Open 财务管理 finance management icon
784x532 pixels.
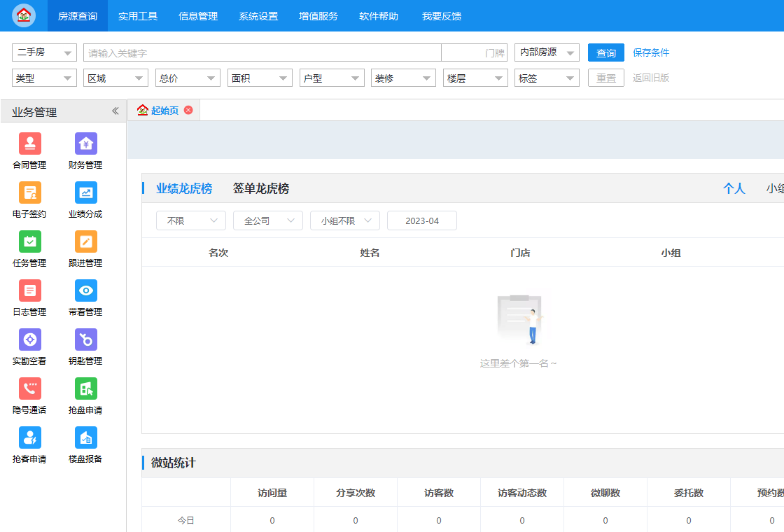coord(86,144)
